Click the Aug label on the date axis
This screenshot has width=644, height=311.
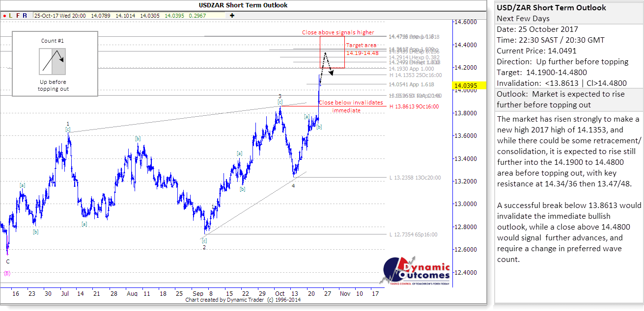[x=132, y=293]
